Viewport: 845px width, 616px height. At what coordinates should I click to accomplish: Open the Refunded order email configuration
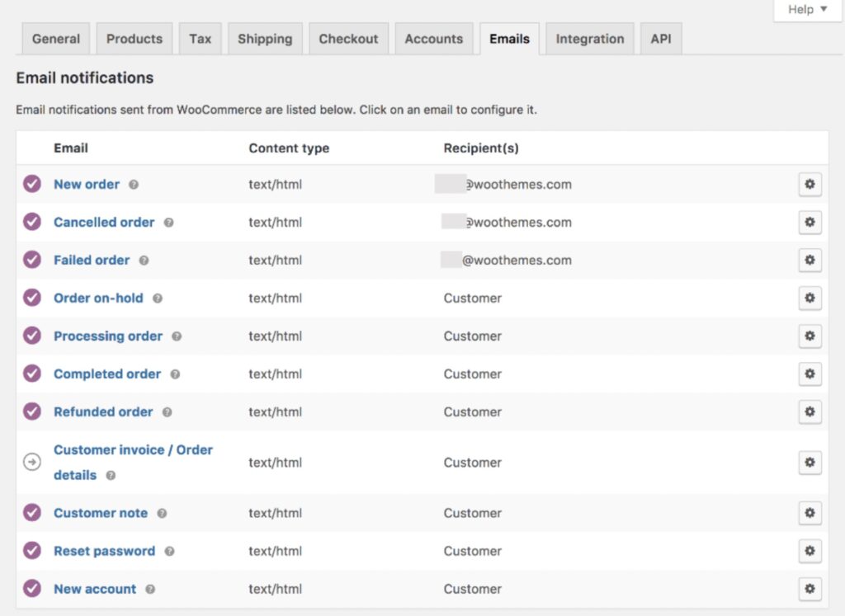point(102,412)
